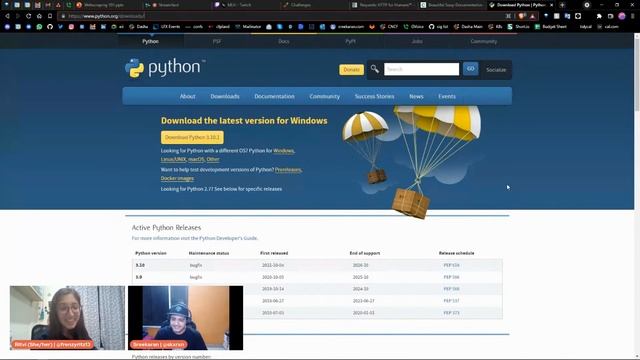Open the cal.com bookmark

(x=608, y=27)
